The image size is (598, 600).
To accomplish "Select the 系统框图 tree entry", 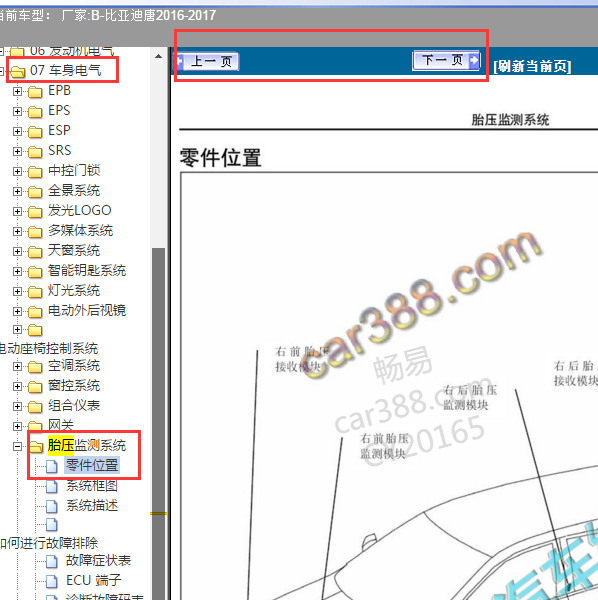I will point(92,486).
